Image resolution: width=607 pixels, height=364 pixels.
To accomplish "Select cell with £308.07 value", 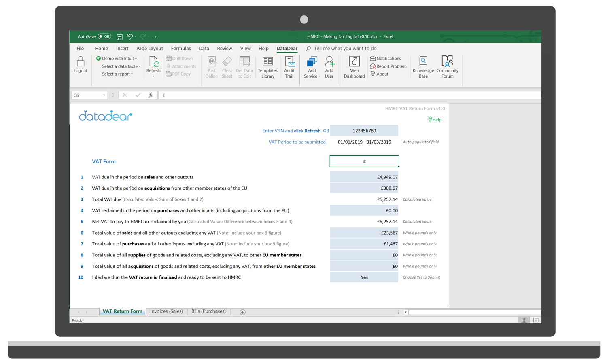I will [x=364, y=188].
